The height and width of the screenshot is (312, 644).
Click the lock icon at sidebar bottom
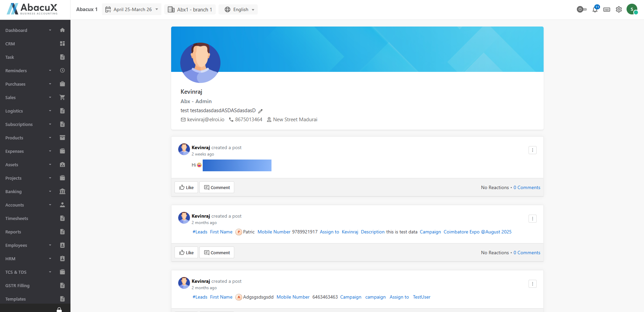coord(59,310)
